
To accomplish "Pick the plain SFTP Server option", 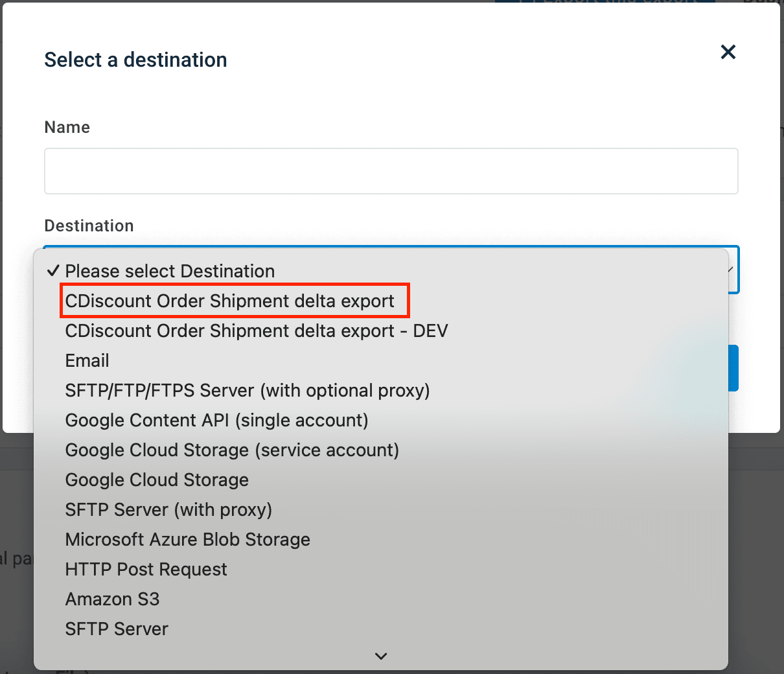I will 117,629.
